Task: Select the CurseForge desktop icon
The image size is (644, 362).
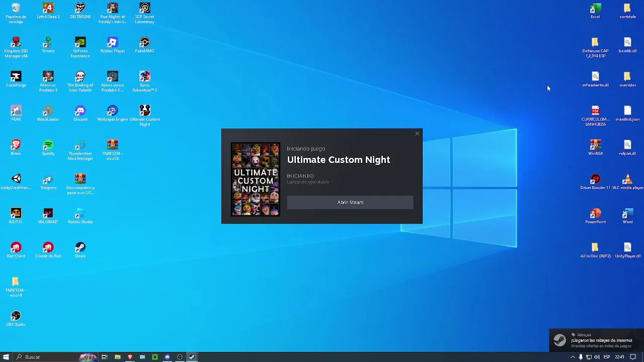Action: tap(16, 79)
